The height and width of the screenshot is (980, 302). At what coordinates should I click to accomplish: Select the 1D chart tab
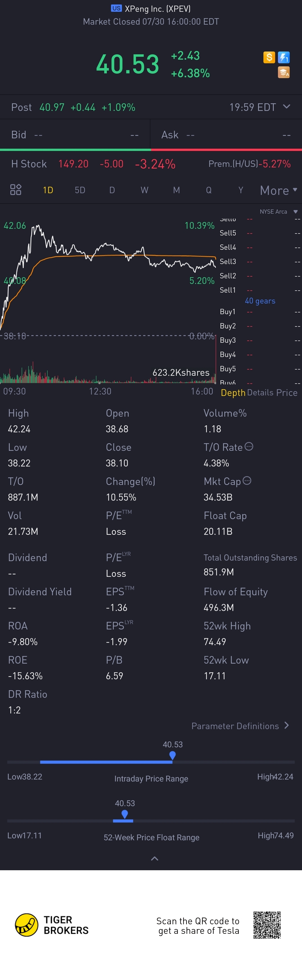click(48, 190)
